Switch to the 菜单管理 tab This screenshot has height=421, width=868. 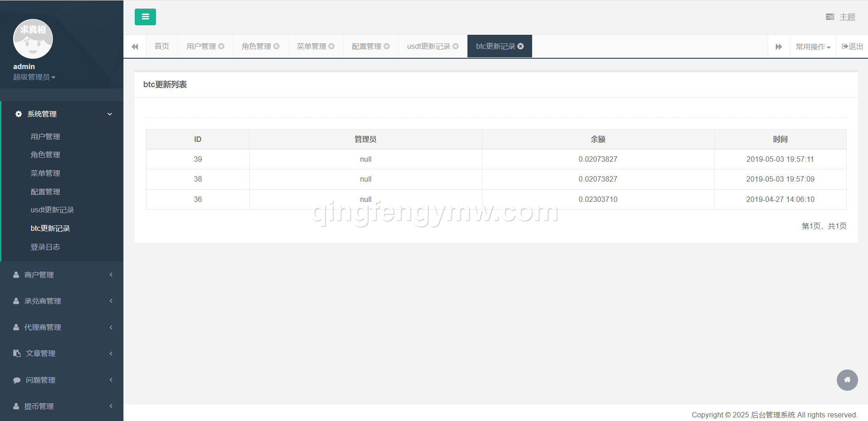pyautogui.click(x=311, y=46)
